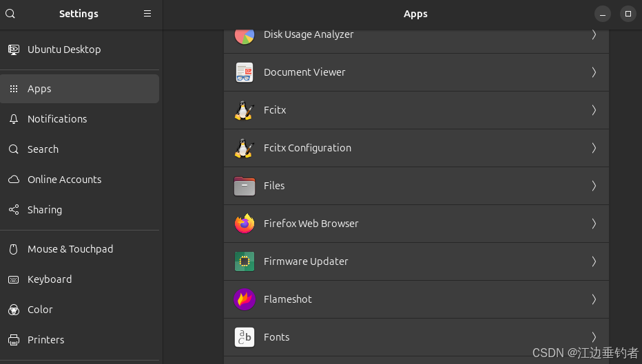This screenshot has height=364, width=642.
Task: Click the Firmware Updater chip icon
Action: 245,261
